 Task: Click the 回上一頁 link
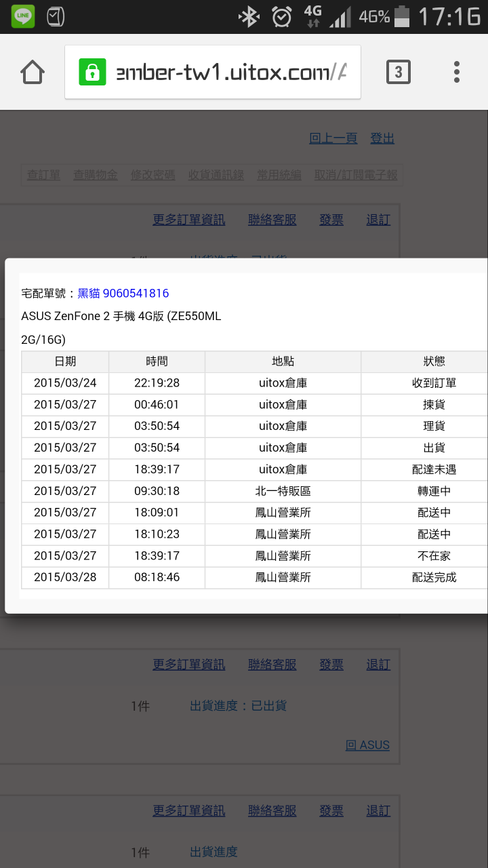[x=333, y=138]
